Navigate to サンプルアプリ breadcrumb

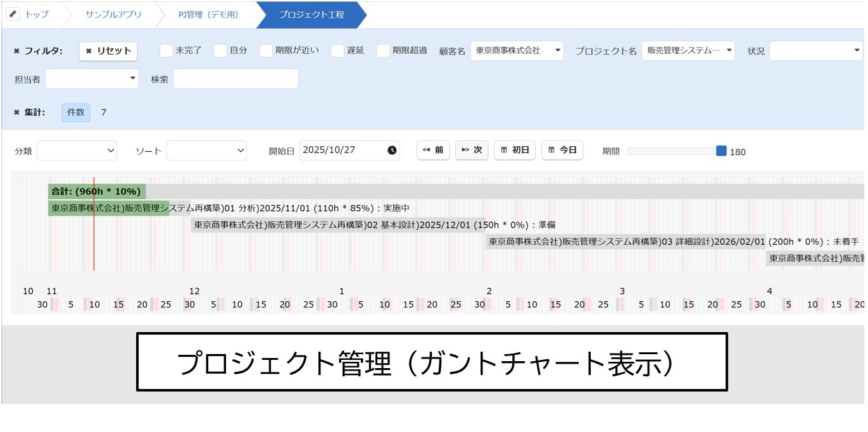[x=113, y=15]
